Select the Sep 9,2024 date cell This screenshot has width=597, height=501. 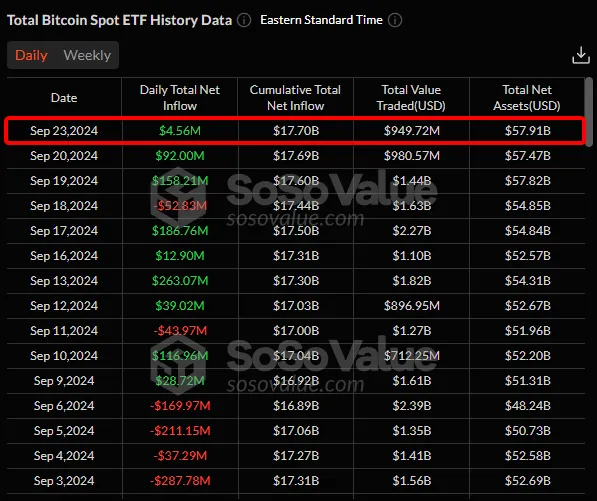(64, 381)
